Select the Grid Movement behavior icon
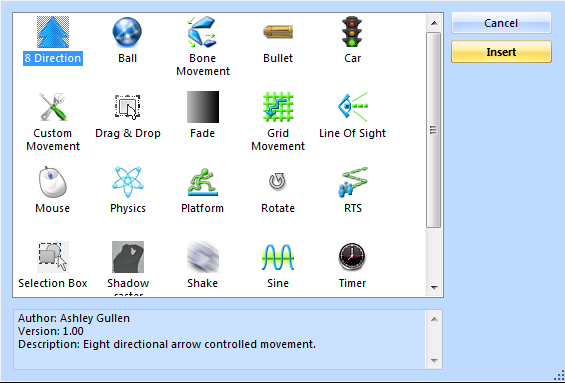Image resolution: width=565 pixels, height=383 pixels. (x=278, y=107)
